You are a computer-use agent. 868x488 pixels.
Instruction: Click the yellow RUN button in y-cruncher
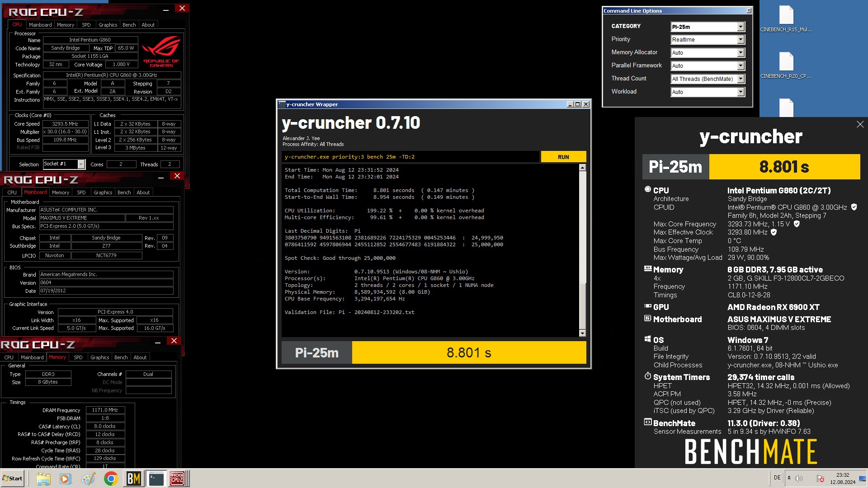[563, 157]
